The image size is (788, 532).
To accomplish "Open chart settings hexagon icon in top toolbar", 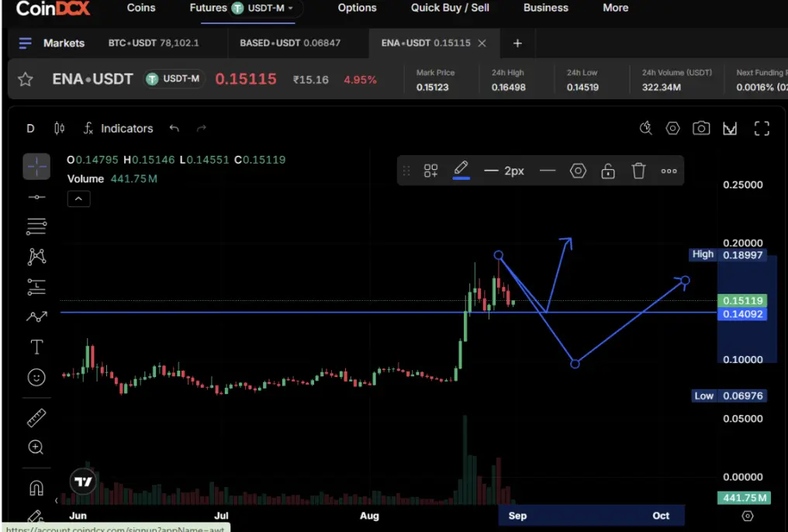I will [673, 129].
